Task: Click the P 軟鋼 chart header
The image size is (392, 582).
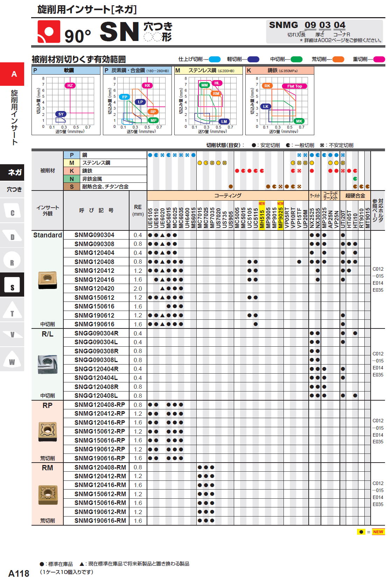Action: pyautogui.click(x=66, y=70)
